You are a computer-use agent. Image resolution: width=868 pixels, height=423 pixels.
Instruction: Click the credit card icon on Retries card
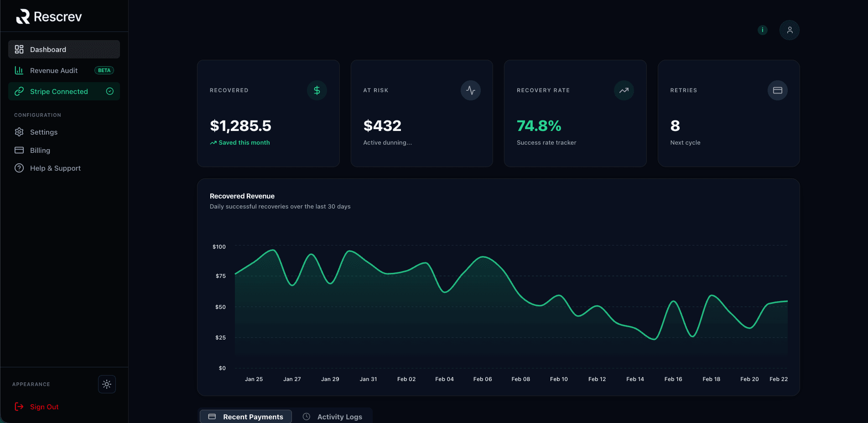point(777,90)
